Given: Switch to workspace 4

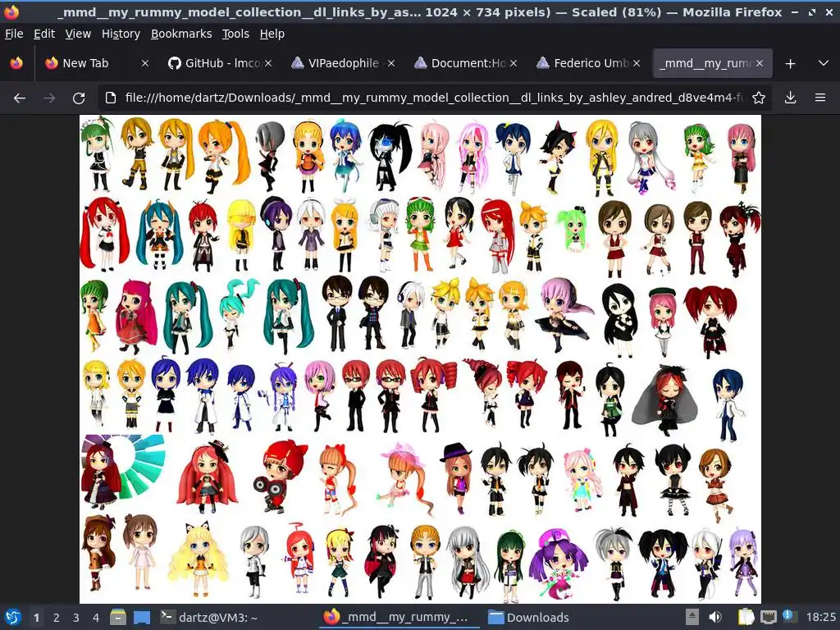Looking at the screenshot, I should click(x=96, y=618).
